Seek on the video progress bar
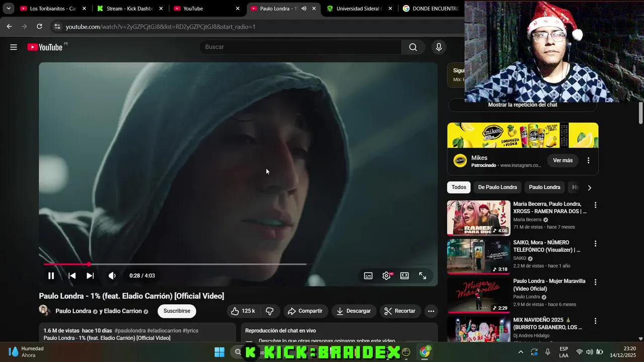The width and height of the screenshot is (644, 362). point(238,264)
